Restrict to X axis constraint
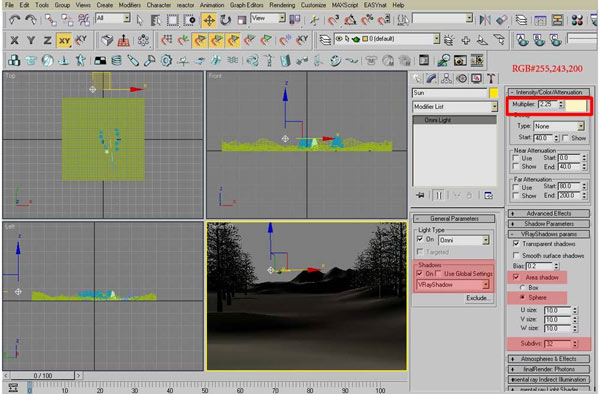Screen dimensions: 600x394 click(x=15, y=40)
